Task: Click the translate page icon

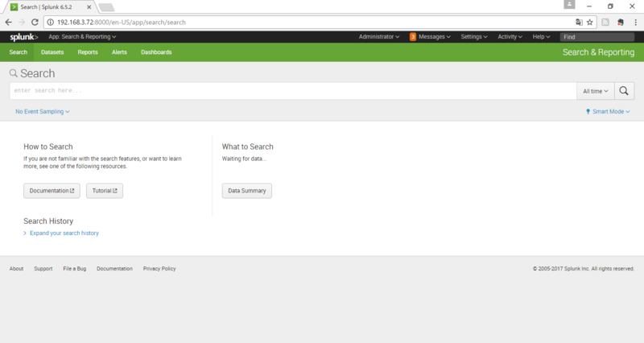Action: click(579, 23)
